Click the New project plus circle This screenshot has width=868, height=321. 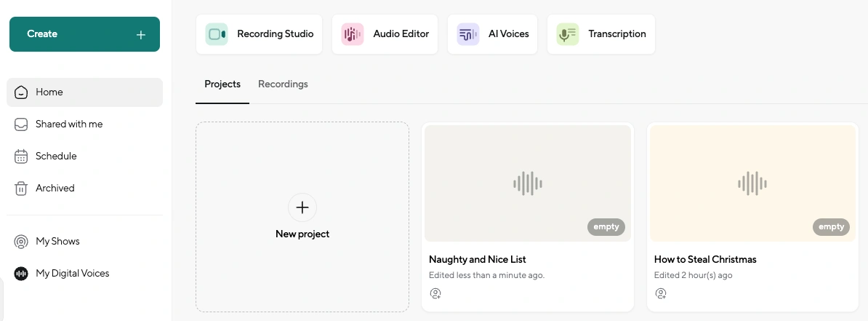(302, 207)
